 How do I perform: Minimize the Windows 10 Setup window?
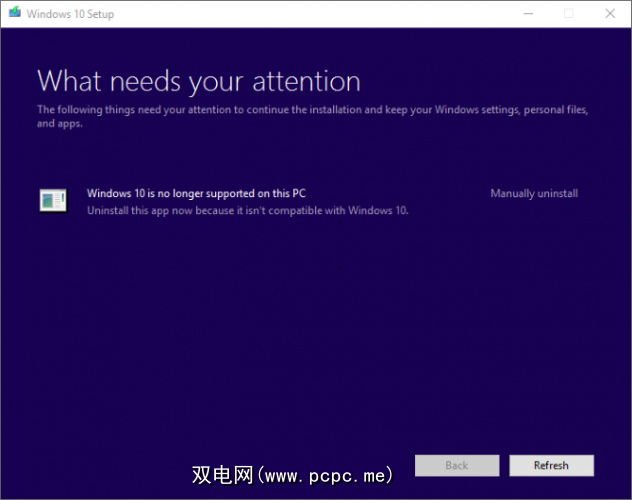pos(528,14)
